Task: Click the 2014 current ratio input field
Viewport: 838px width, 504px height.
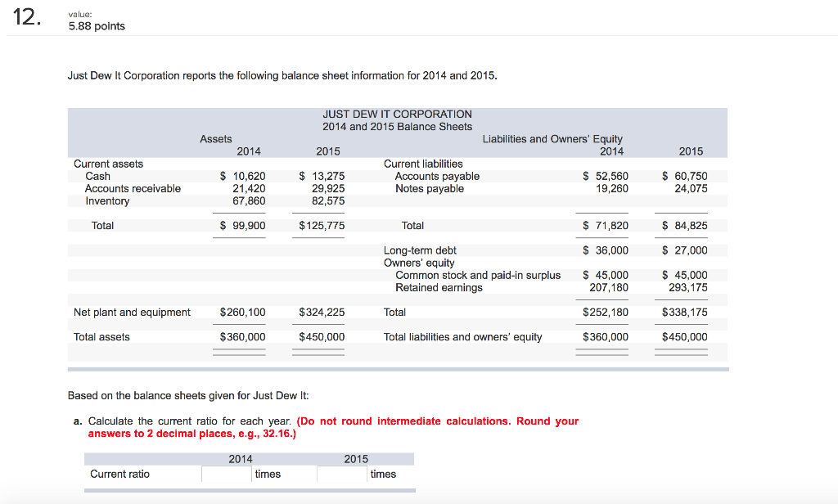Action: [x=227, y=474]
